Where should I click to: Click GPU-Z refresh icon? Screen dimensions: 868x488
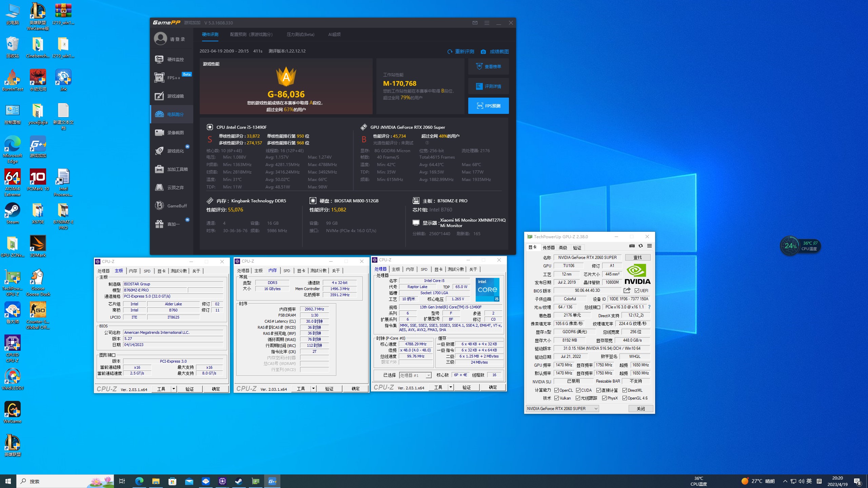[640, 246]
